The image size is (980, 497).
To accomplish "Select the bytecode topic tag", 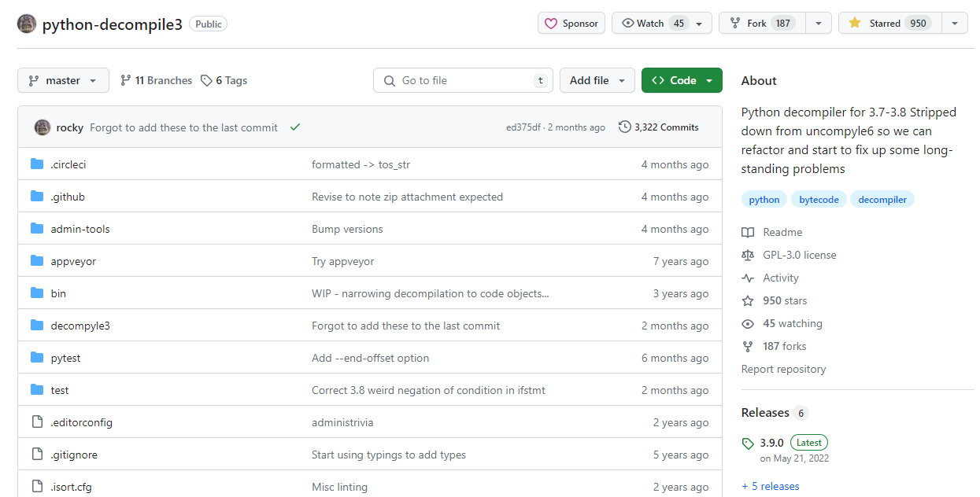I will 819,200.
